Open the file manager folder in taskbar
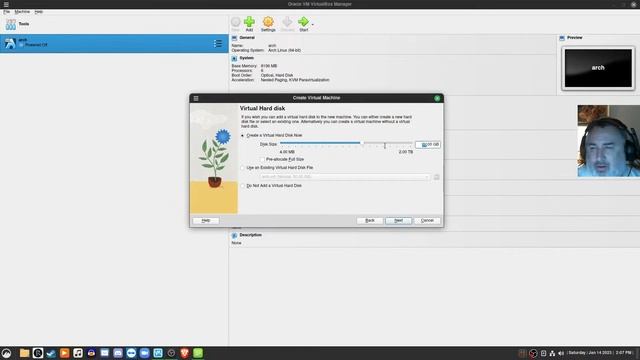 pyautogui.click(x=24, y=353)
